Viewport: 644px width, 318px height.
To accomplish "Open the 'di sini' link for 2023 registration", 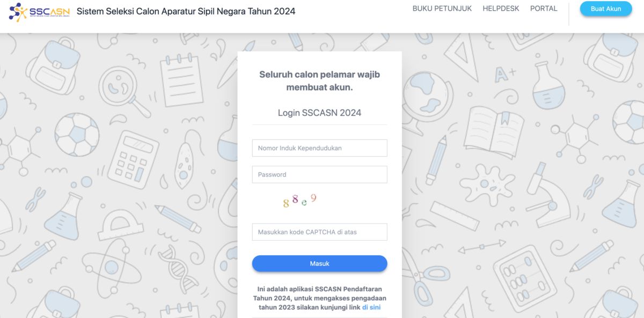I will (x=372, y=307).
